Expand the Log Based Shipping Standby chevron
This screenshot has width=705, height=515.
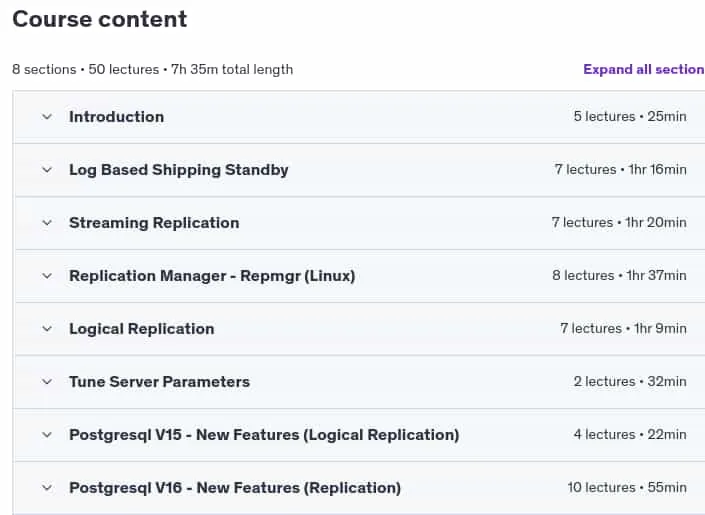click(47, 170)
